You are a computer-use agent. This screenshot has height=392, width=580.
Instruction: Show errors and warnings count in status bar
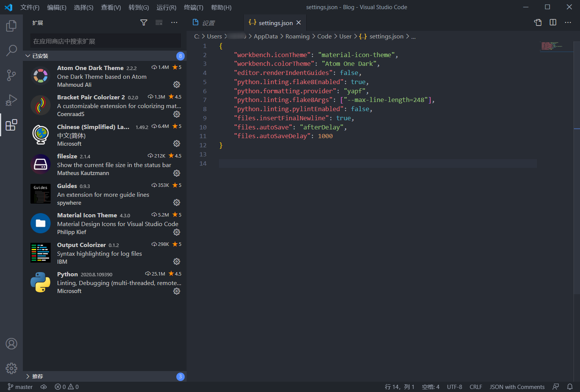tap(67, 387)
